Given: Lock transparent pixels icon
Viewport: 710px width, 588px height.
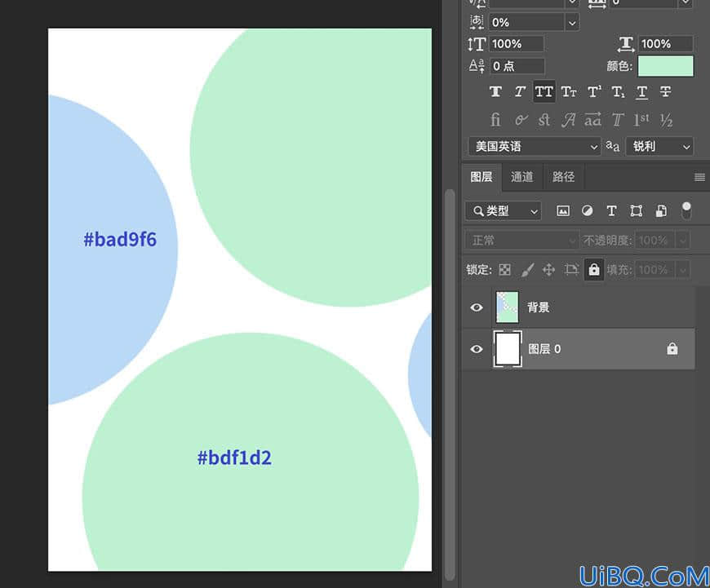Looking at the screenshot, I should [x=505, y=270].
